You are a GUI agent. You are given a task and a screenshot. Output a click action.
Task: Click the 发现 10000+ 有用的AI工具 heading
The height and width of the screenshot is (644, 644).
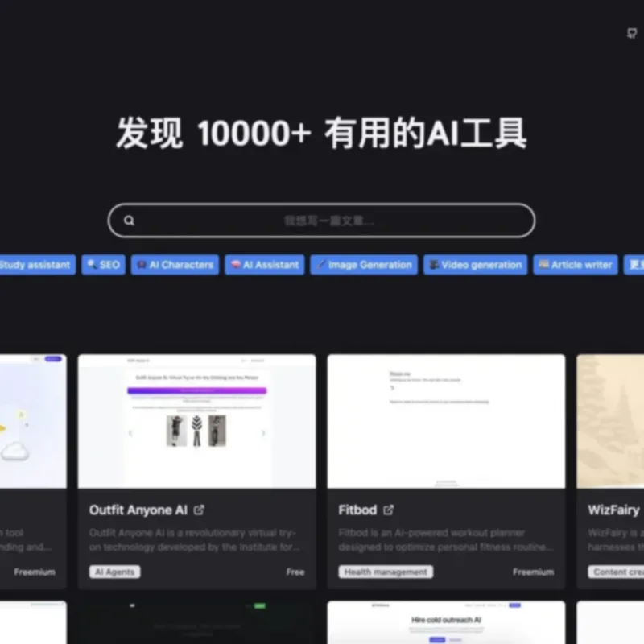(321, 133)
